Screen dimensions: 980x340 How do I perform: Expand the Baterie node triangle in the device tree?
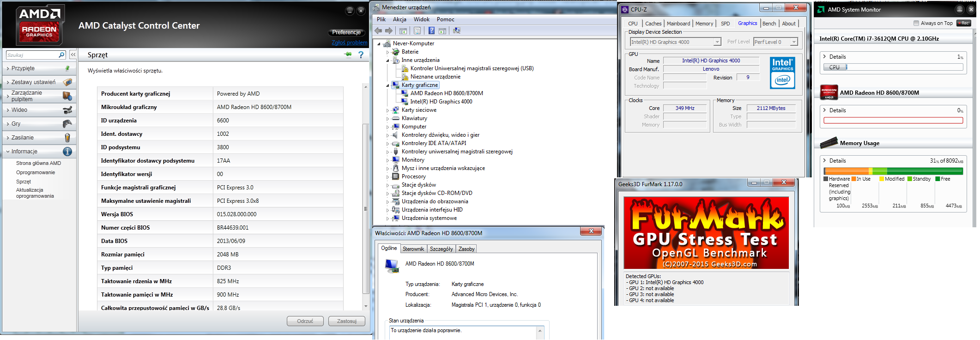coord(388,52)
